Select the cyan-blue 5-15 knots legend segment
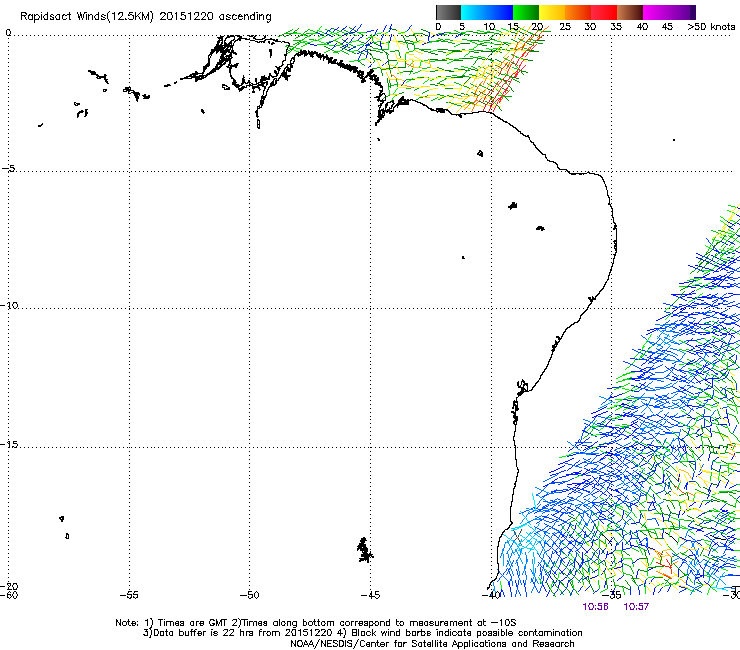This screenshot has width=740, height=650. tap(487, 12)
